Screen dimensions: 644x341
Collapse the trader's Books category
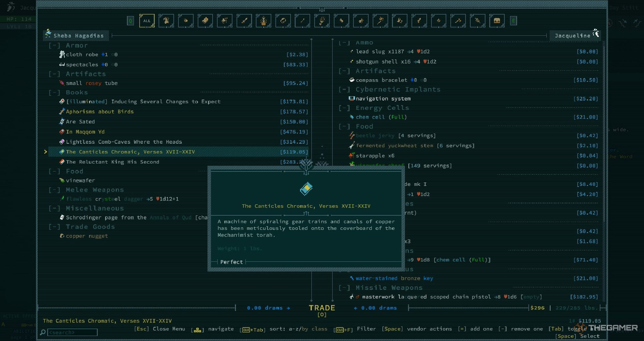click(x=54, y=93)
